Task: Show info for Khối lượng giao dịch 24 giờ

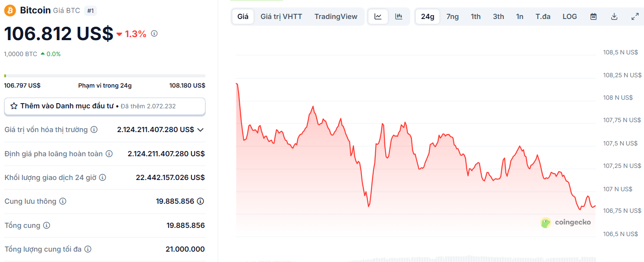Action: coord(102,177)
